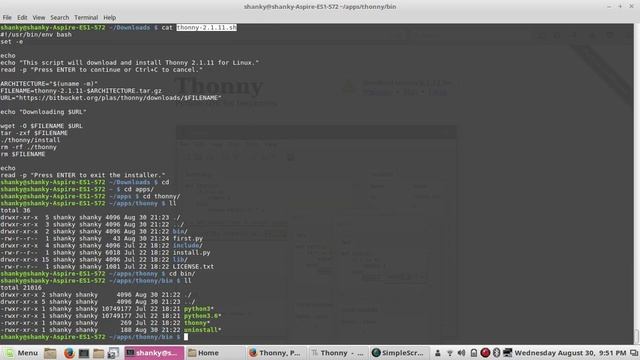Open the first file manager launcher beside Menu

click(x=50, y=353)
